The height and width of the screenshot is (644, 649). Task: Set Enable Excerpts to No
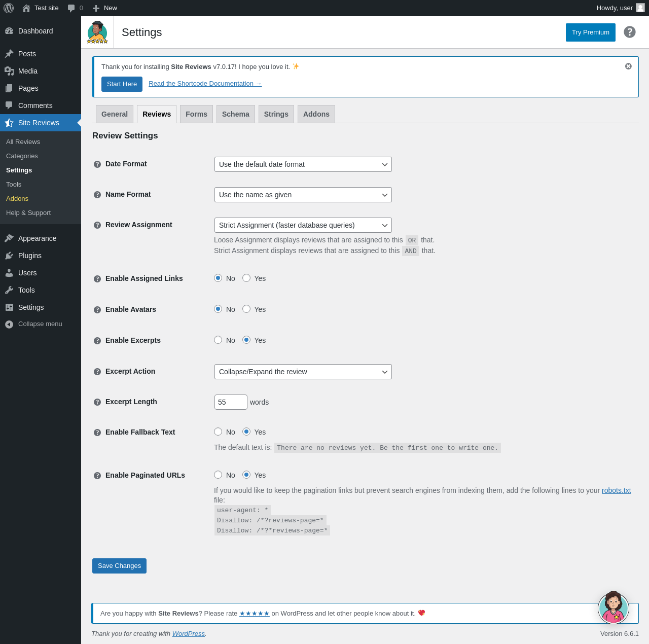click(218, 340)
